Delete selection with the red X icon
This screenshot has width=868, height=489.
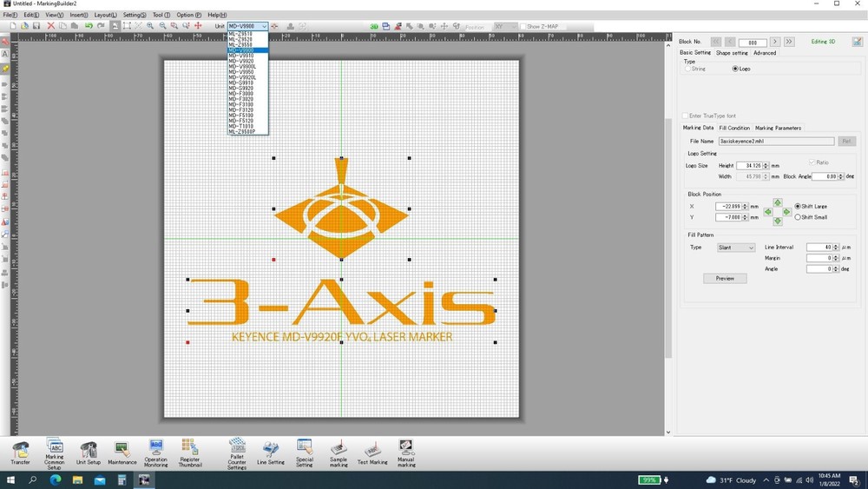click(x=51, y=26)
